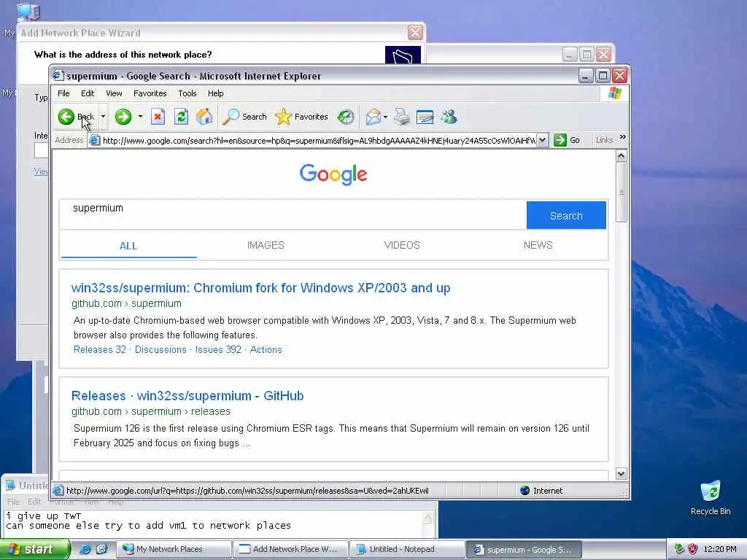The height and width of the screenshot is (560, 747).
Task: Open the Edit menu in Internet Explorer
Action: tap(88, 93)
